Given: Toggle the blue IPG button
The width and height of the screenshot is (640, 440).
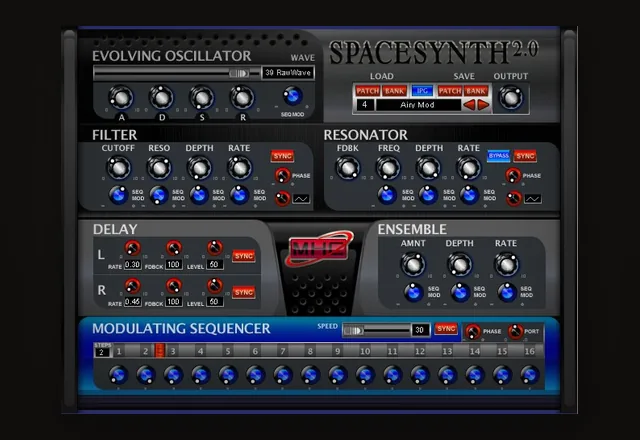Looking at the screenshot, I should coord(422,91).
